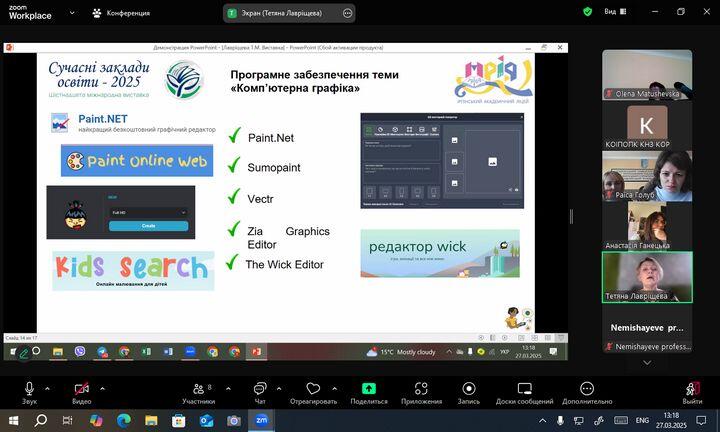Open Zoom Workplace dropdown chevron
Viewport: 720px width, 432px height.
[72, 13]
